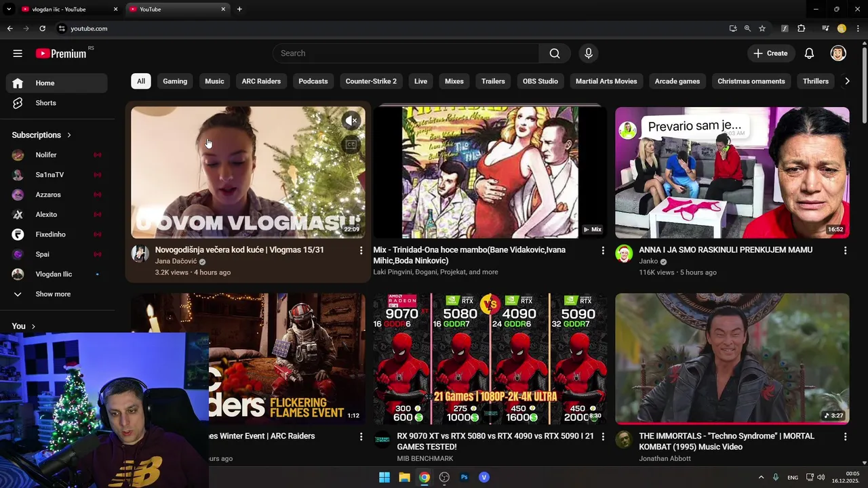
Task: Select the Counter-Strike 2 filter chip
Action: pos(371,81)
